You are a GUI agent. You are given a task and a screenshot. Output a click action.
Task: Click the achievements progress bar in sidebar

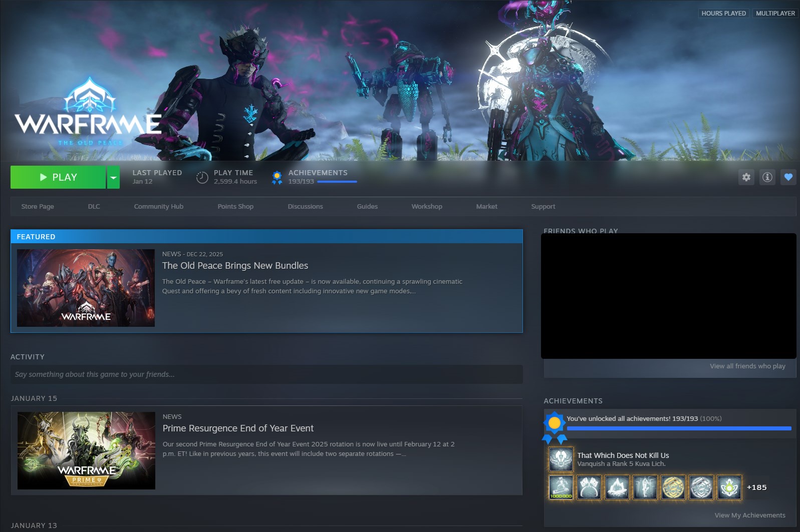click(679, 428)
